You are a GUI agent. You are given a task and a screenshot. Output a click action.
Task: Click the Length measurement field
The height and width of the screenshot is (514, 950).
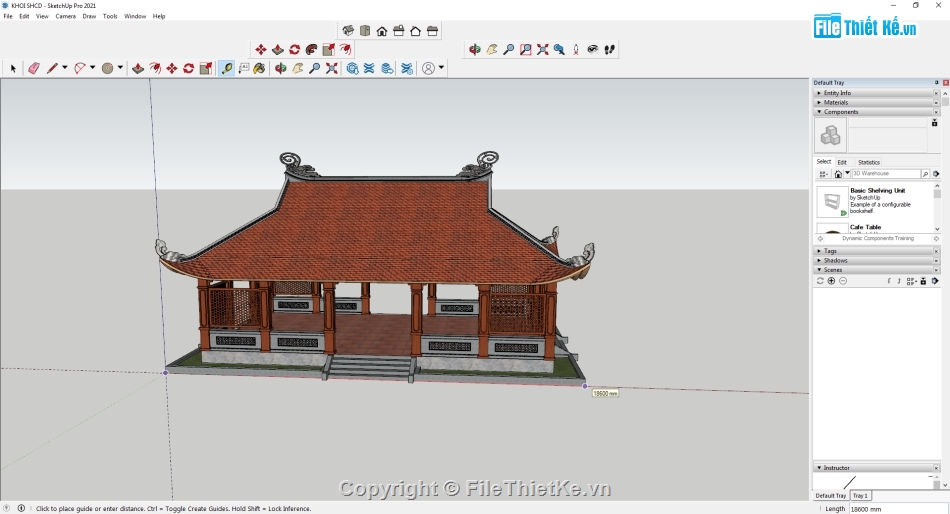[899, 509]
